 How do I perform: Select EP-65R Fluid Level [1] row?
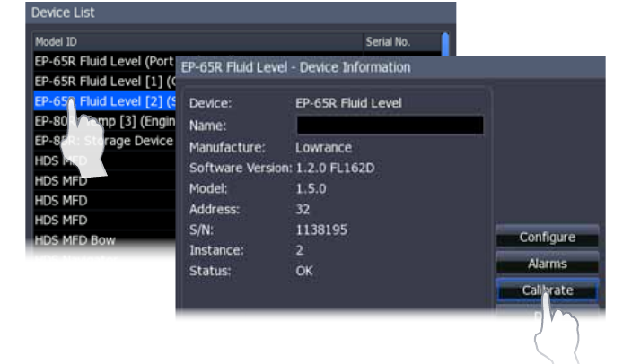coord(104,82)
